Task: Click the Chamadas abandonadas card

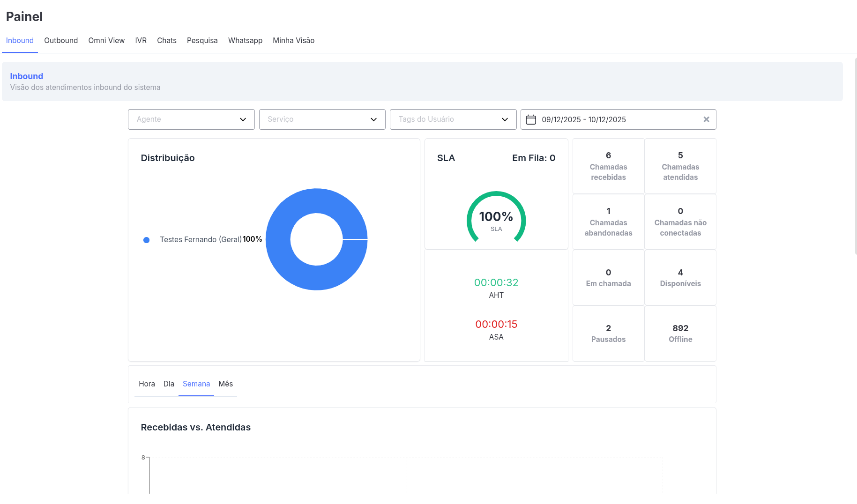Action: tap(608, 222)
